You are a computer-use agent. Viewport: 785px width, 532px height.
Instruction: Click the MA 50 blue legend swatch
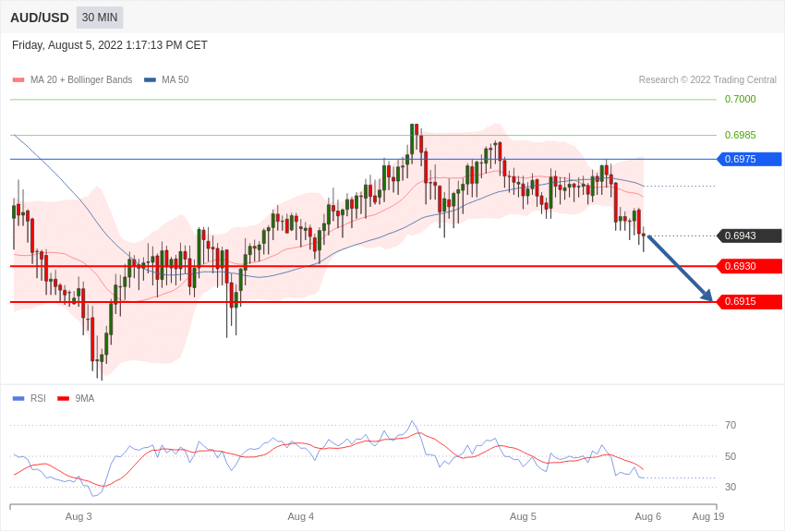150,80
